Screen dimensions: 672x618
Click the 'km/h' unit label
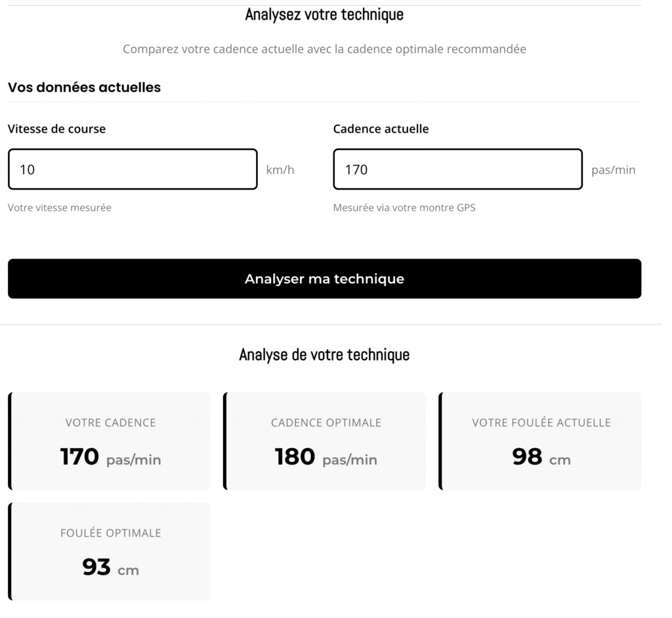coord(280,169)
